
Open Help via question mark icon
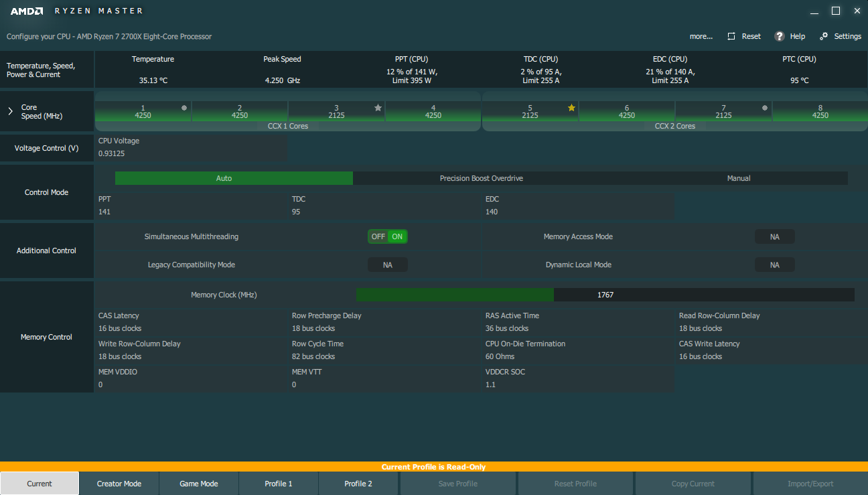(x=780, y=36)
